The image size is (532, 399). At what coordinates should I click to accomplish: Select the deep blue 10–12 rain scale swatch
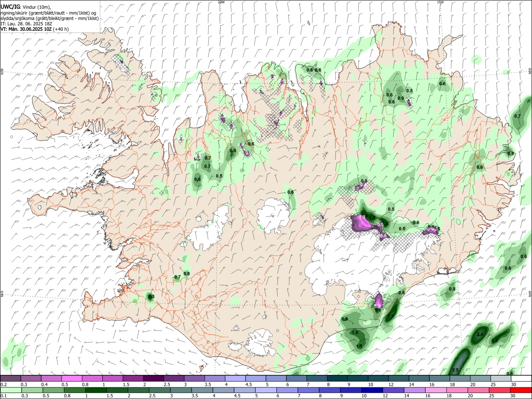tap(372, 390)
